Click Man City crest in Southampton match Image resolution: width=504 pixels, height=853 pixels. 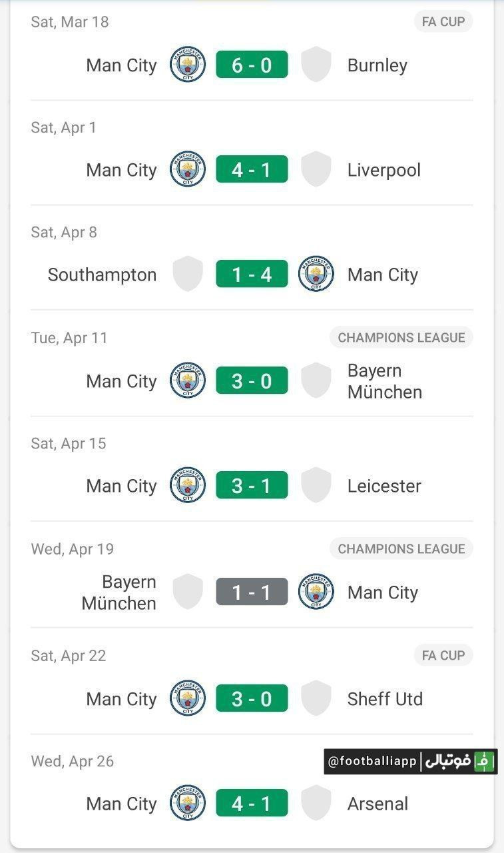(x=316, y=274)
